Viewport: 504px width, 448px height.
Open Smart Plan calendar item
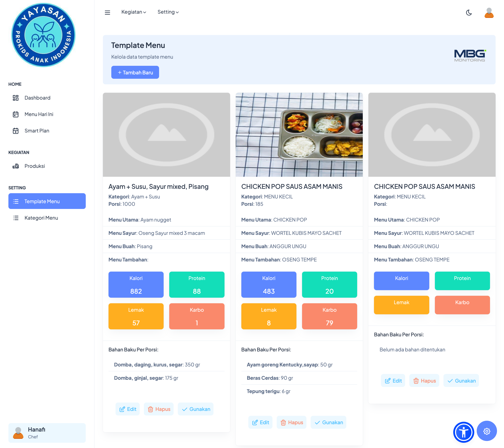click(x=37, y=131)
